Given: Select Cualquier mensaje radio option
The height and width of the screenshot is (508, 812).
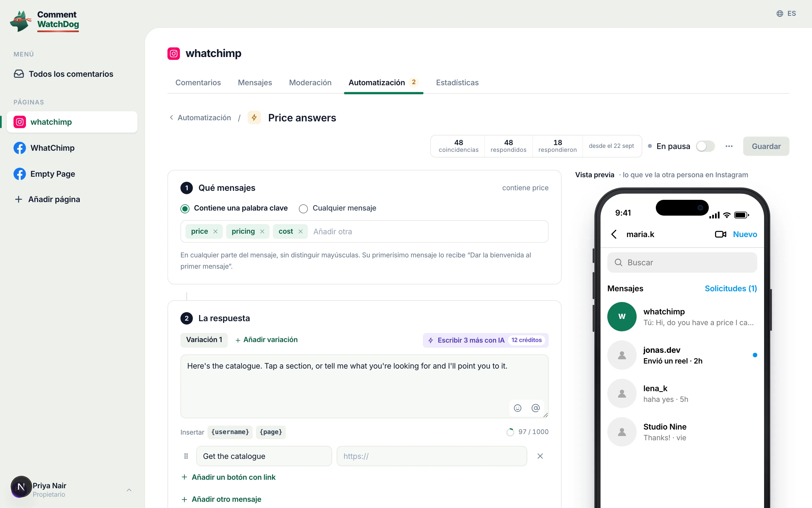Looking at the screenshot, I should click(x=303, y=209).
